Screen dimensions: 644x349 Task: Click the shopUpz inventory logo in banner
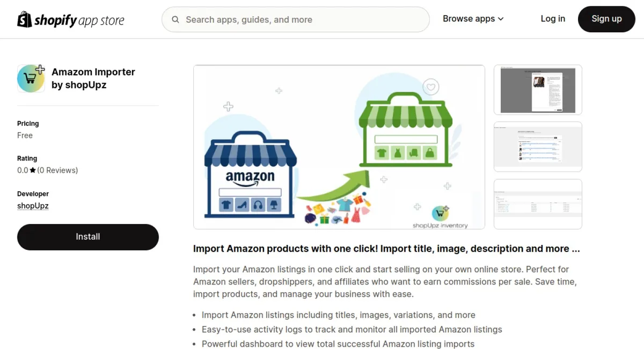pos(440,216)
